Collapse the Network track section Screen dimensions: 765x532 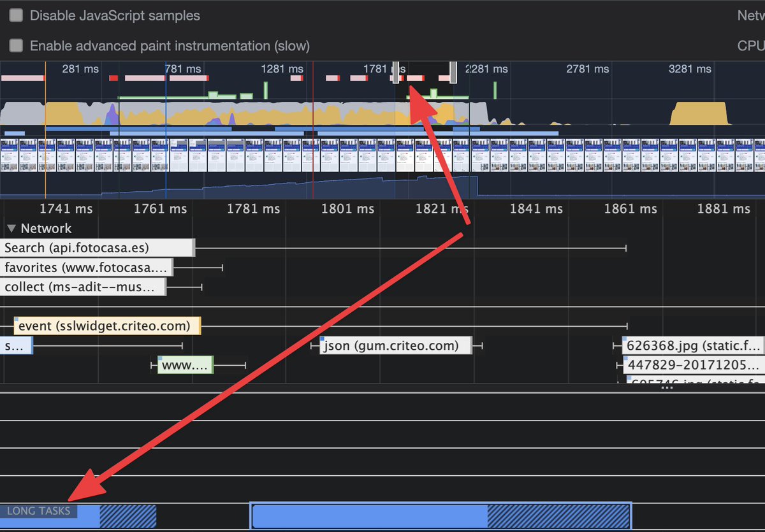[10, 228]
